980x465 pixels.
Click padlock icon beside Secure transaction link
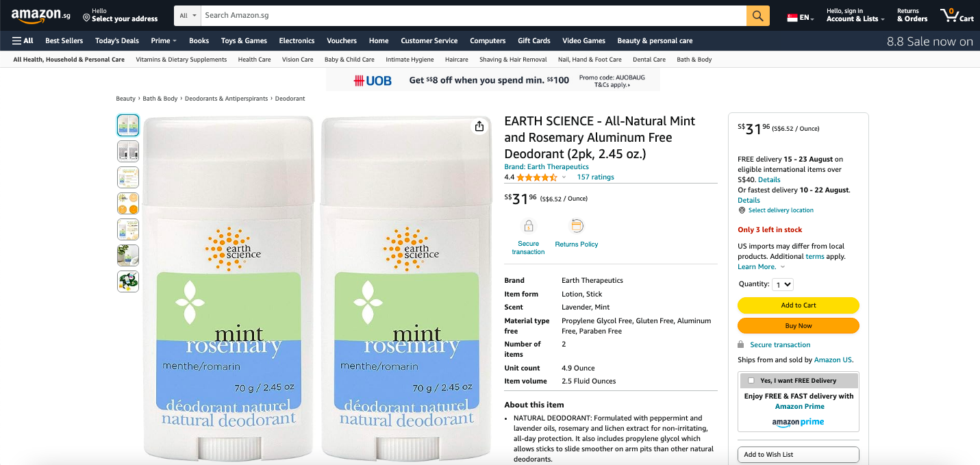click(741, 344)
